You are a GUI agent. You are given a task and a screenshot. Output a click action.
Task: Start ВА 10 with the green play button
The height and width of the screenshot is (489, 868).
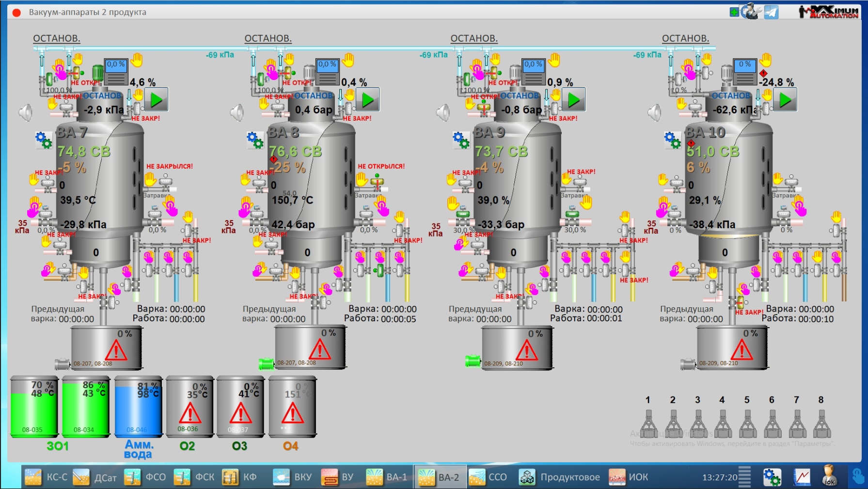click(785, 100)
